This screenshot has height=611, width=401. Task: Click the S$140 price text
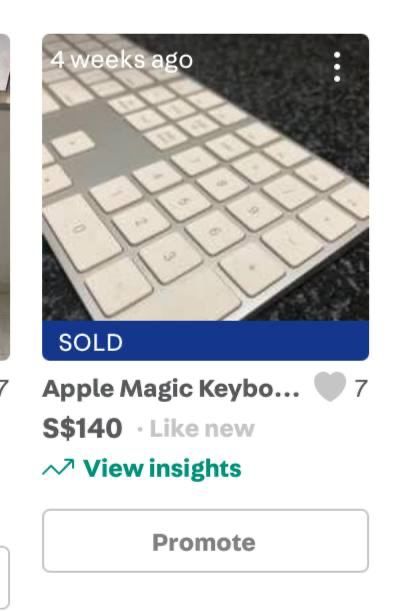tap(82, 428)
